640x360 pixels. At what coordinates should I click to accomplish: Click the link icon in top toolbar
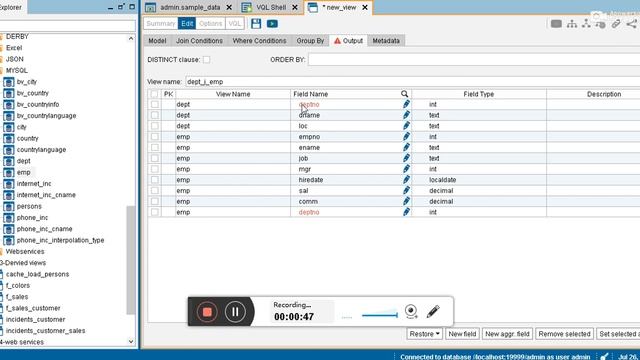[x=616, y=24]
